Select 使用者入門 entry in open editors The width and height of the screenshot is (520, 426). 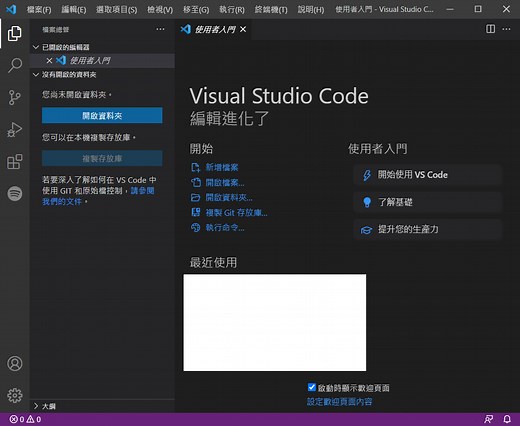pyautogui.click(x=102, y=61)
